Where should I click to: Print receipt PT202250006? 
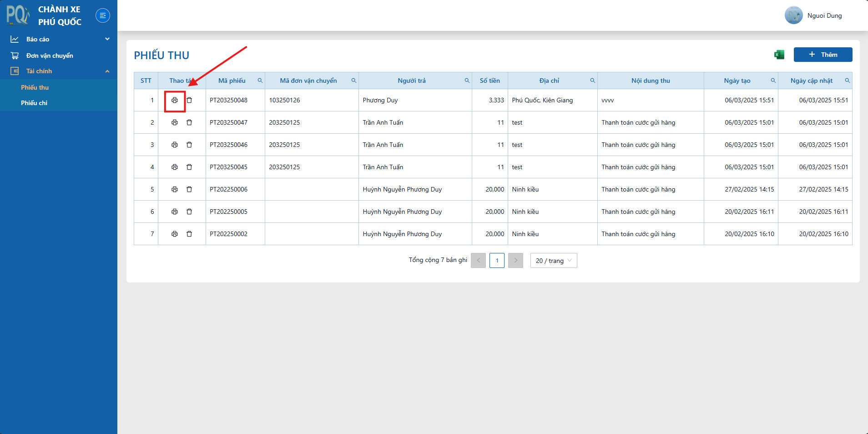tap(175, 189)
